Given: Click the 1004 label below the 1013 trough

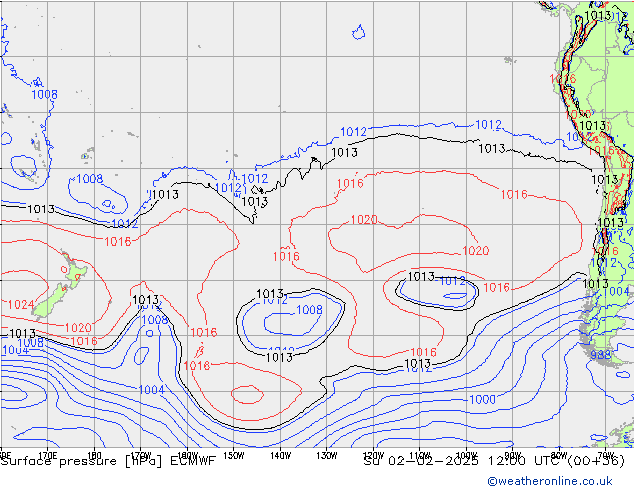Looking at the screenshot, I should (151, 390).
